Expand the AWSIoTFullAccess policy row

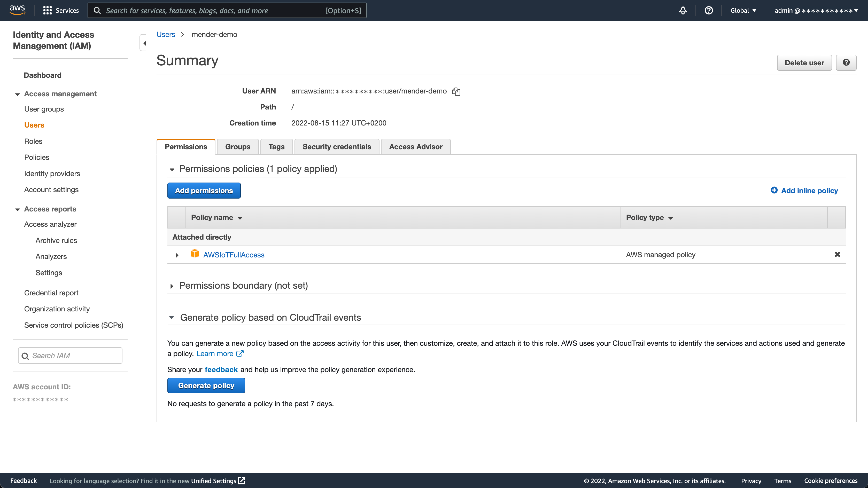(x=177, y=255)
